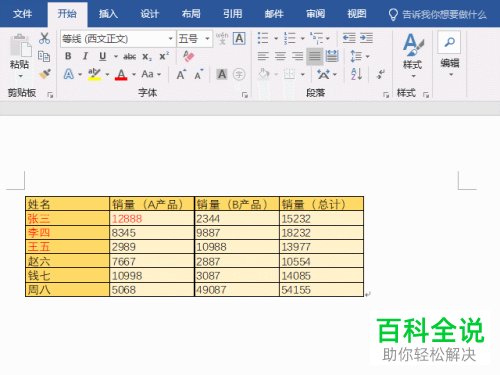Toggle Bold formatting
The image size is (500, 375).
click(68, 56)
